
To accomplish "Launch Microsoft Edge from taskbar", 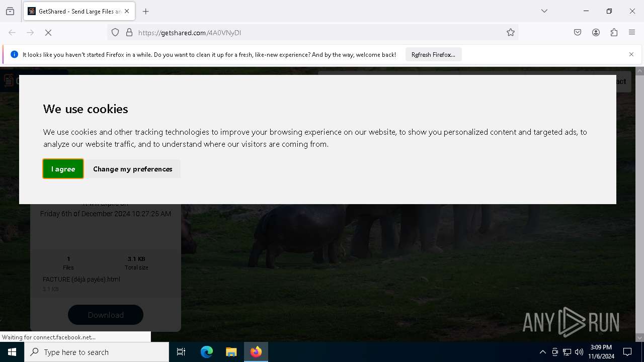I will 207,352.
